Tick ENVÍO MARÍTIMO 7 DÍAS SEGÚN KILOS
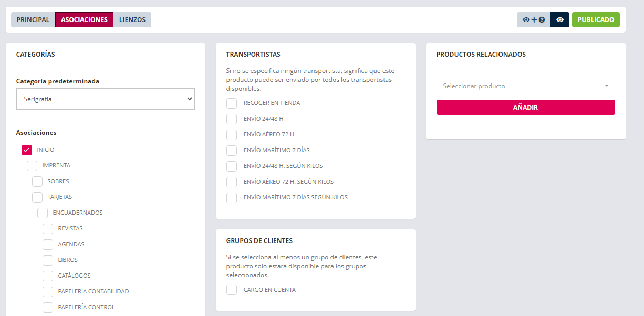This screenshot has width=644, height=316. pyautogui.click(x=232, y=198)
